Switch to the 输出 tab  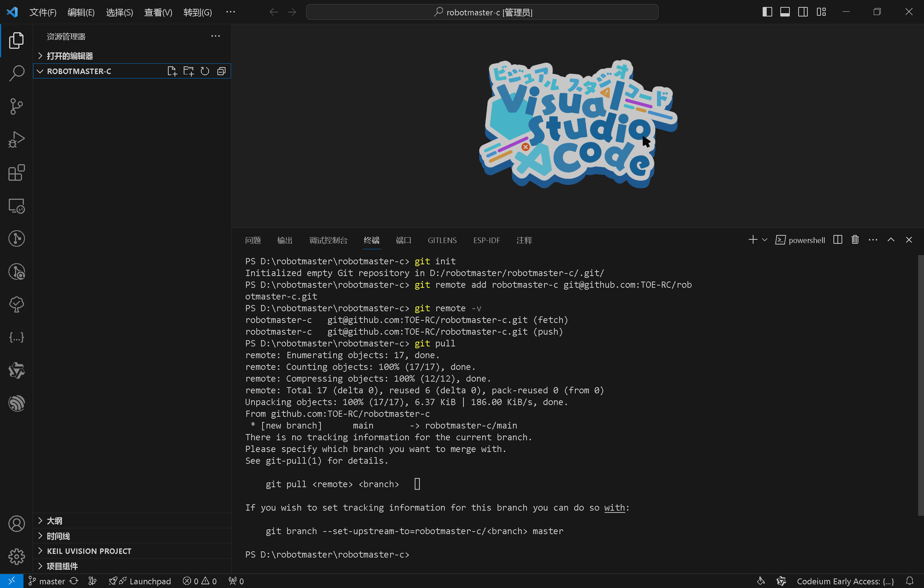285,240
